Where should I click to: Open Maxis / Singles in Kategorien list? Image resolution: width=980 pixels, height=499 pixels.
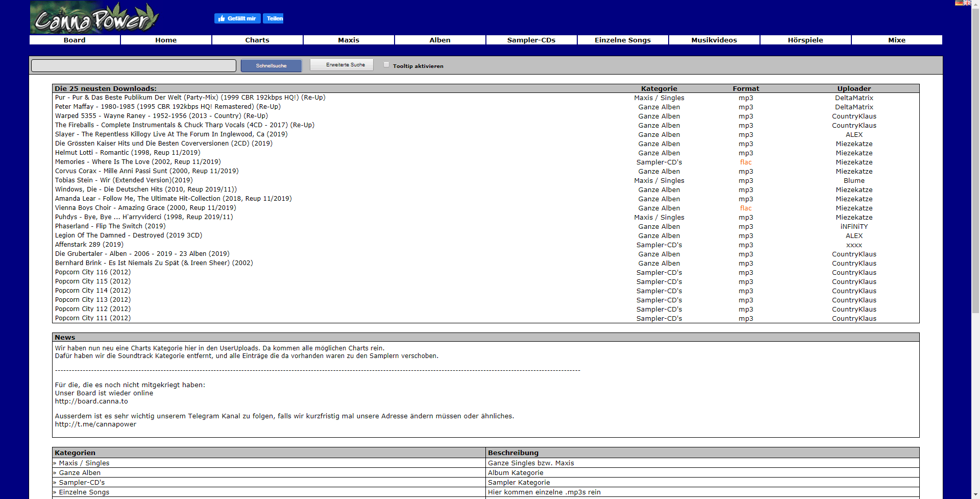click(84, 463)
